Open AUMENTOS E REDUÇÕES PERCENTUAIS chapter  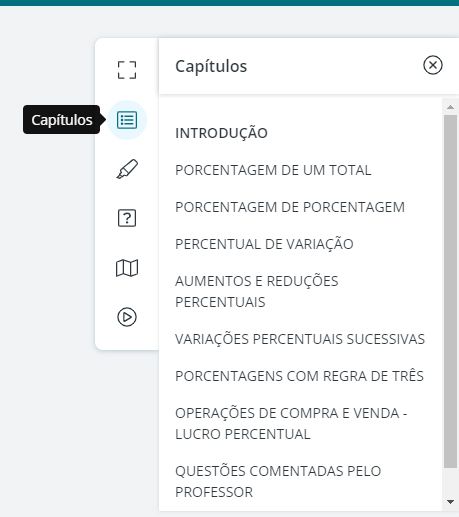pyautogui.click(x=257, y=291)
